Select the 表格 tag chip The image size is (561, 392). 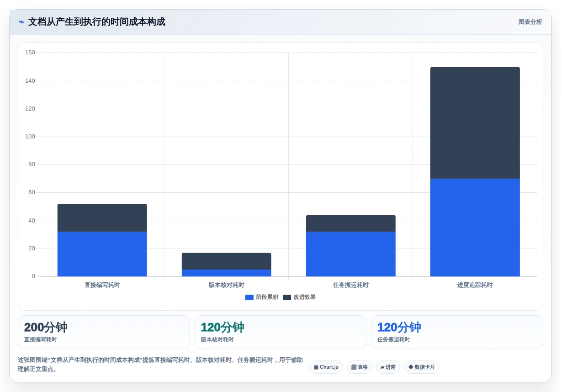(x=360, y=367)
